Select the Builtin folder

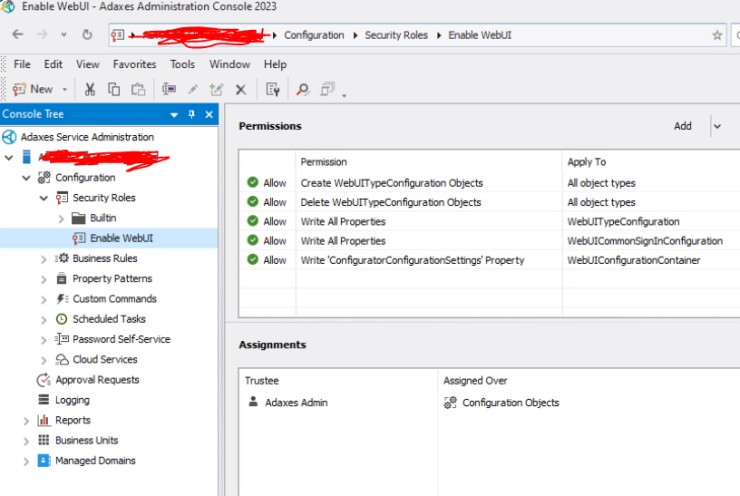[x=103, y=218]
